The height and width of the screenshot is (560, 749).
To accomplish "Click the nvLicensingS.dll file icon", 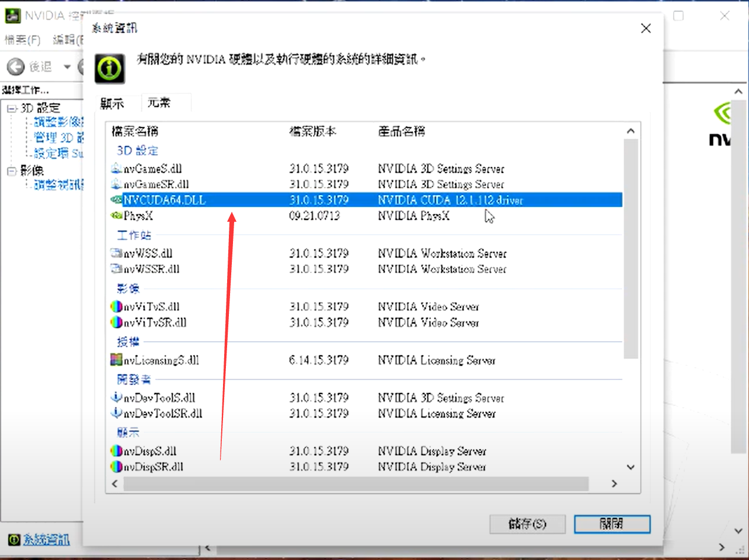I will 116,360.
